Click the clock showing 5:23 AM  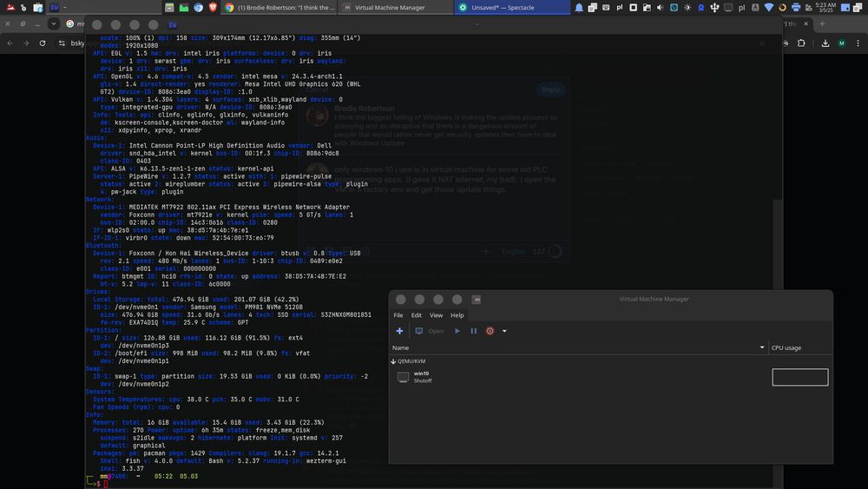point(826,8)
